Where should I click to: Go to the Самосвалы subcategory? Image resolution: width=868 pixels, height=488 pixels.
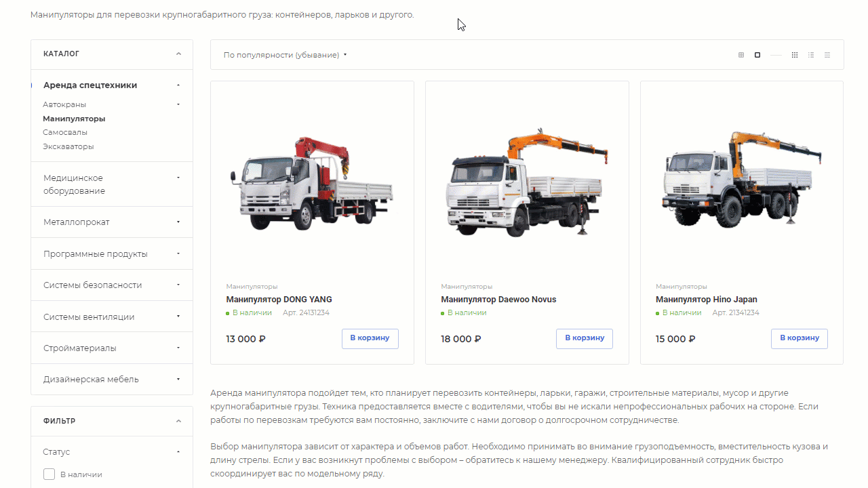tap(65, 132)
